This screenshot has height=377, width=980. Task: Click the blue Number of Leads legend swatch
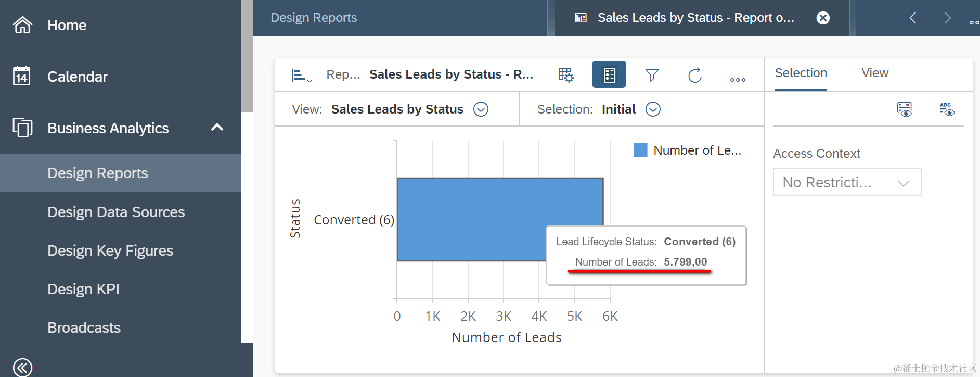pyautogui.click(x=640, y=150)
